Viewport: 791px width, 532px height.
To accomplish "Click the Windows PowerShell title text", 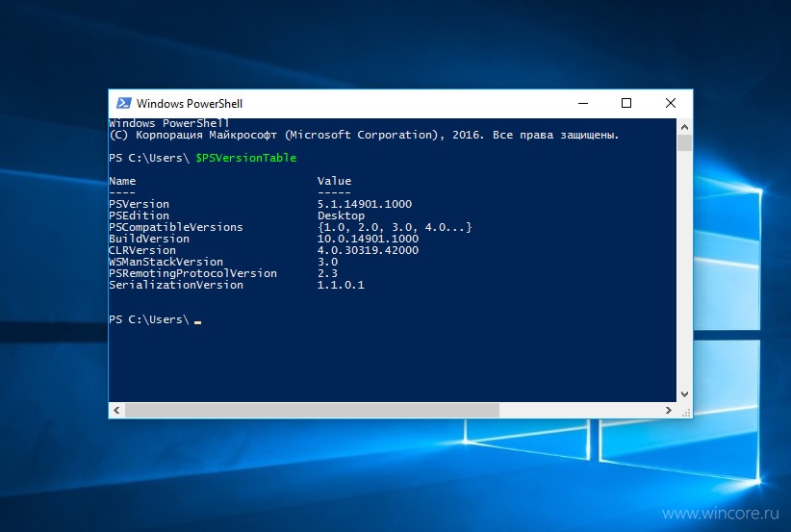I will point(190,103).
